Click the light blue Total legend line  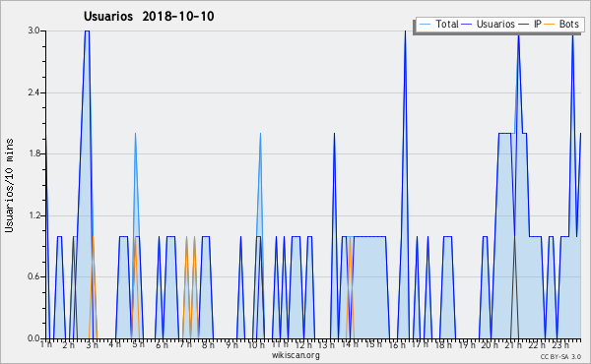(425, 25)
